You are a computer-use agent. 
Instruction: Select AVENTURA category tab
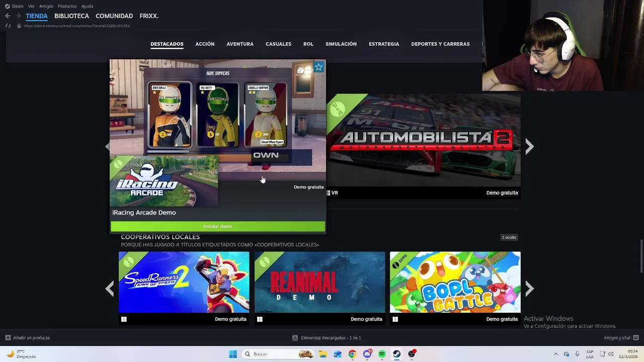pos(240,44)
